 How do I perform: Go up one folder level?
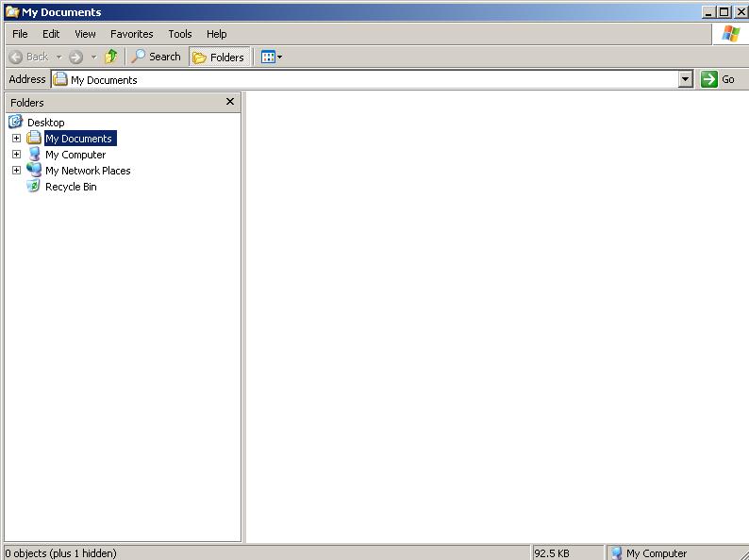click(x=111, y=57)
